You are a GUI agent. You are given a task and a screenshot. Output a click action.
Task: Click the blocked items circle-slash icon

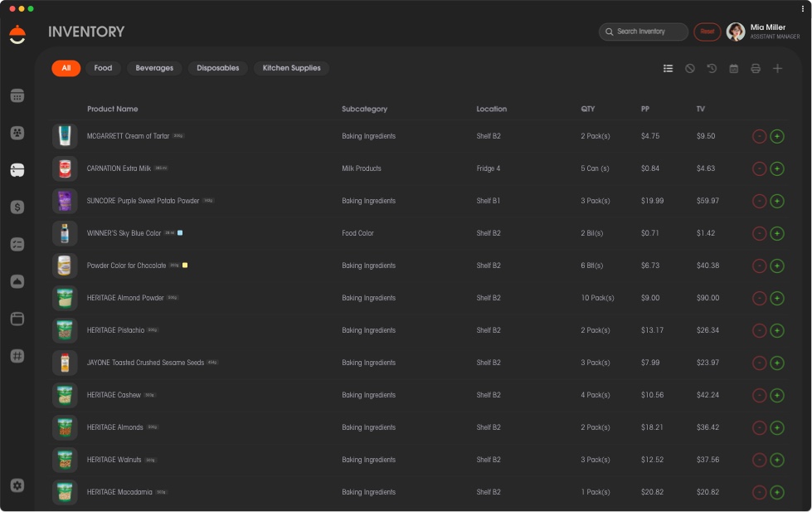[690, 68]
